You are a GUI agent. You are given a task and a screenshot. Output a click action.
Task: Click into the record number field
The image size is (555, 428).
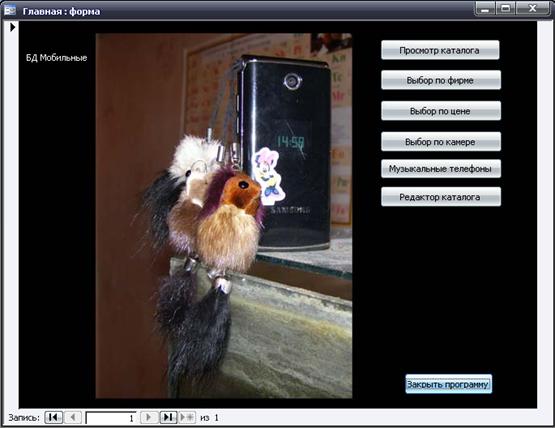111,418
